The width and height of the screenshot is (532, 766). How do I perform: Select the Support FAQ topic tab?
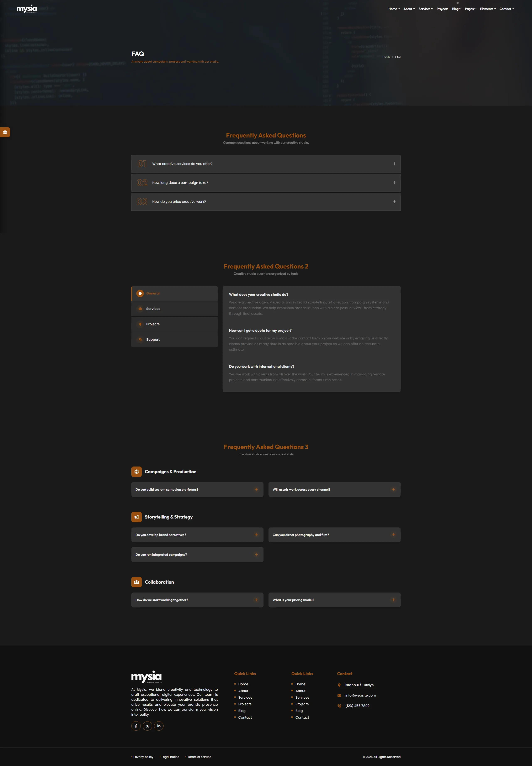tap(175, 340)
